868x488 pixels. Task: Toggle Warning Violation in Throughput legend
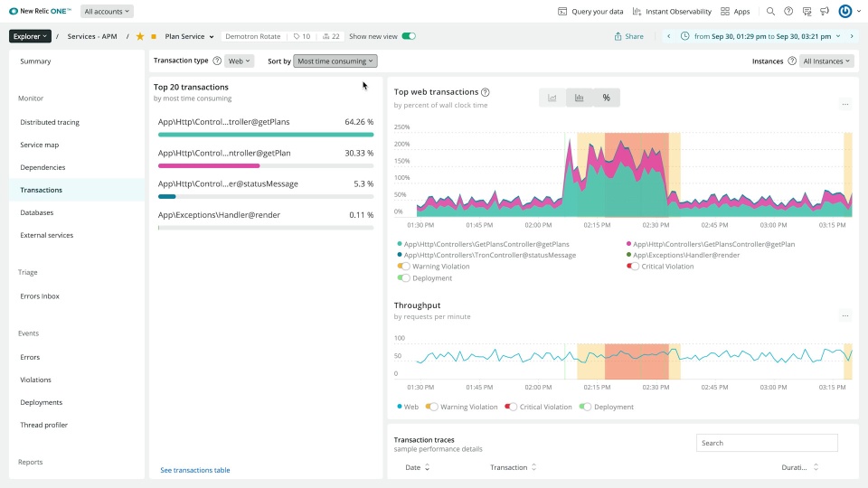click(432, 408)
